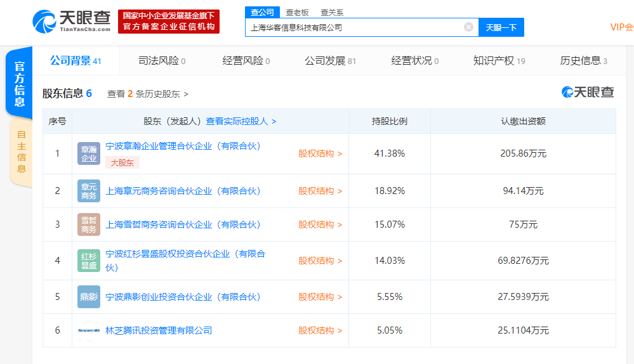The image size is (634, 364).
Task: Click the 天眼一下 search button
Action: tap(501, 27)
